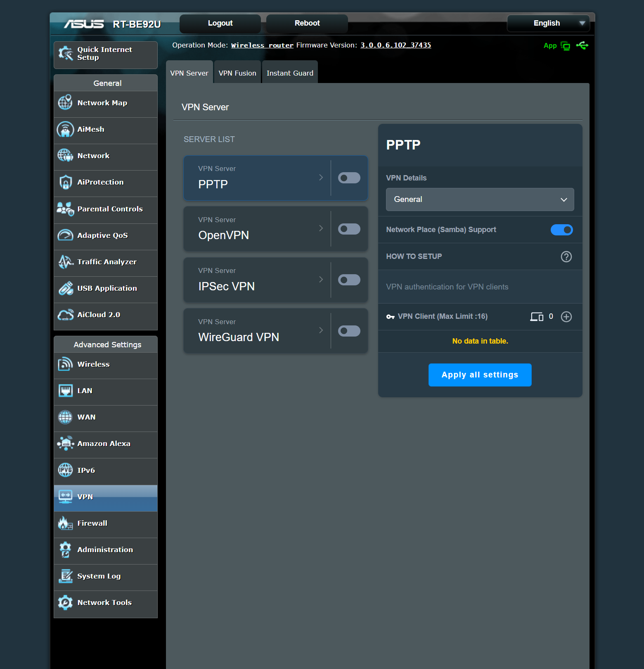Open the Firewall flame icon

click(65, 523)
